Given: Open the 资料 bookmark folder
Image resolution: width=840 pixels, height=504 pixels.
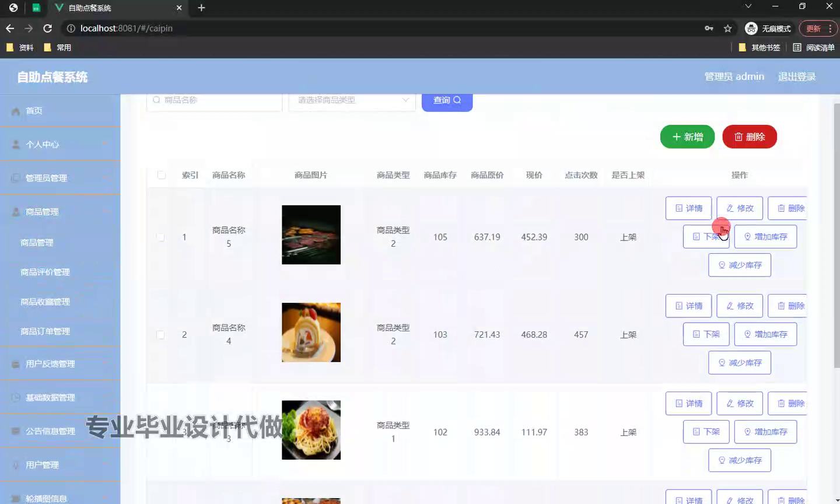Looking at the screenshot, I should pos(20,47).
